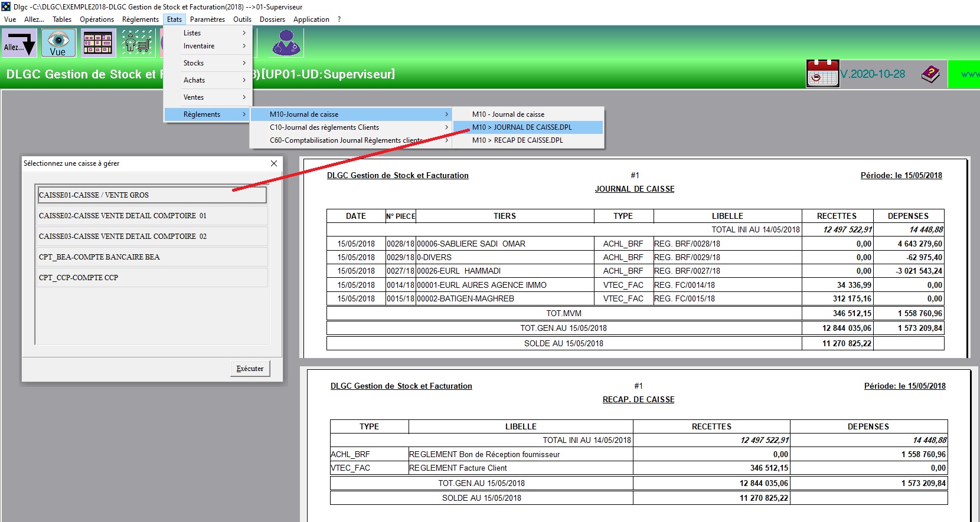This screenshot has height=522, width=980.
Task: Expand C60-Comptabilisation Journal Règlements clients submenu
Action: click(x=352, y=140)
